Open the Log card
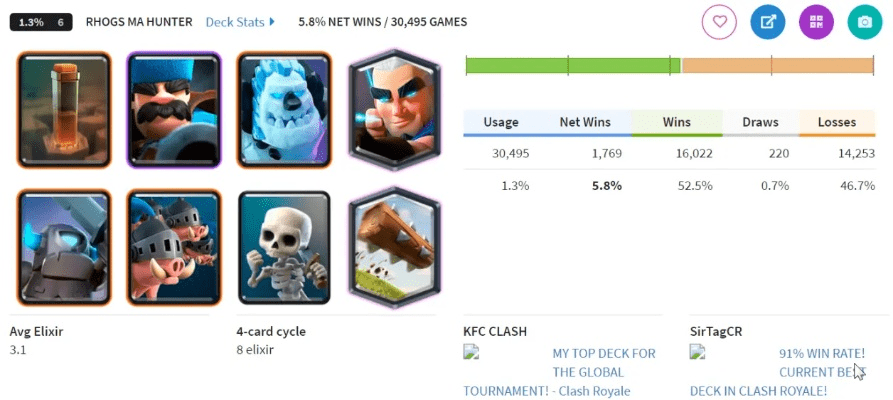 point(394,247)
